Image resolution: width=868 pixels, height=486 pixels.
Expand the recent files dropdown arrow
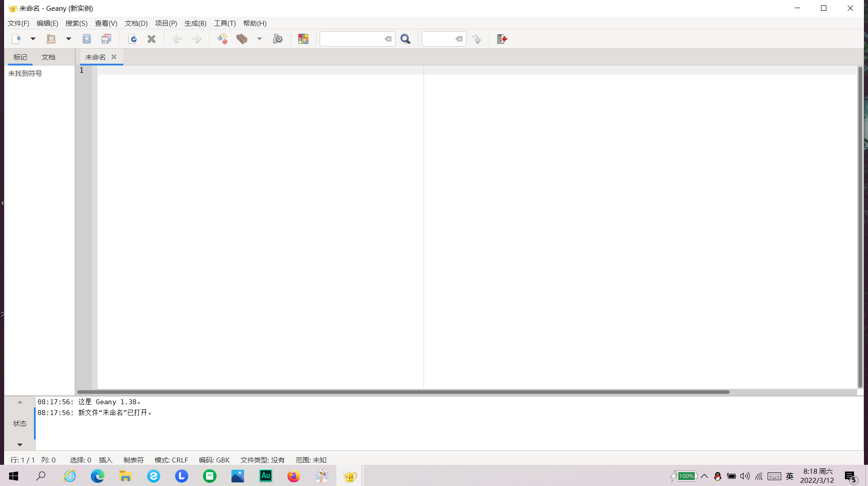[69, 39]
